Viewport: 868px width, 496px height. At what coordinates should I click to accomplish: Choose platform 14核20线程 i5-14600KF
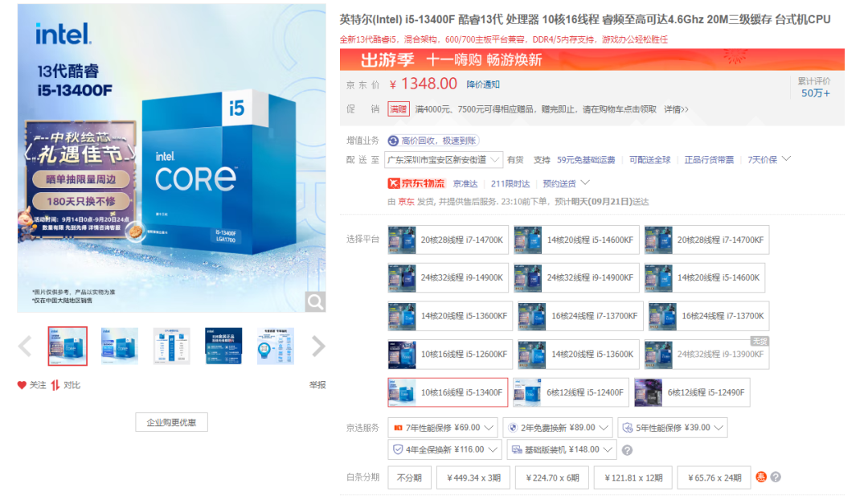[x=576, y=240]
